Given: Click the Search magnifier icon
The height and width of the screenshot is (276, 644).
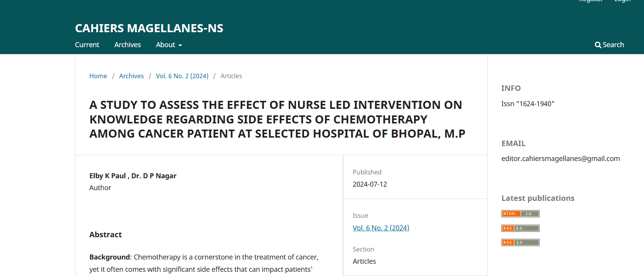Looking at the screenshot, I should 598,45.
